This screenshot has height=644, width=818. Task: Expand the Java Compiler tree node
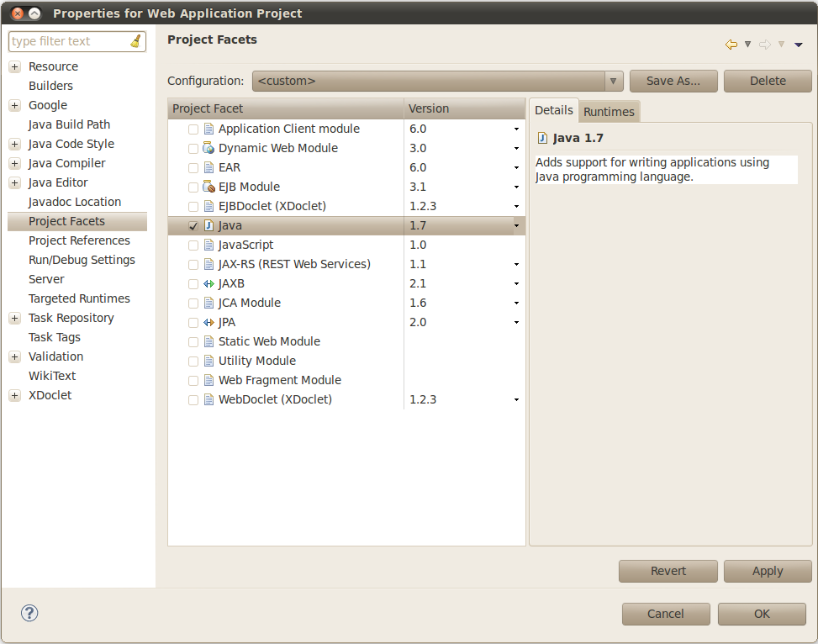[14, 163]
